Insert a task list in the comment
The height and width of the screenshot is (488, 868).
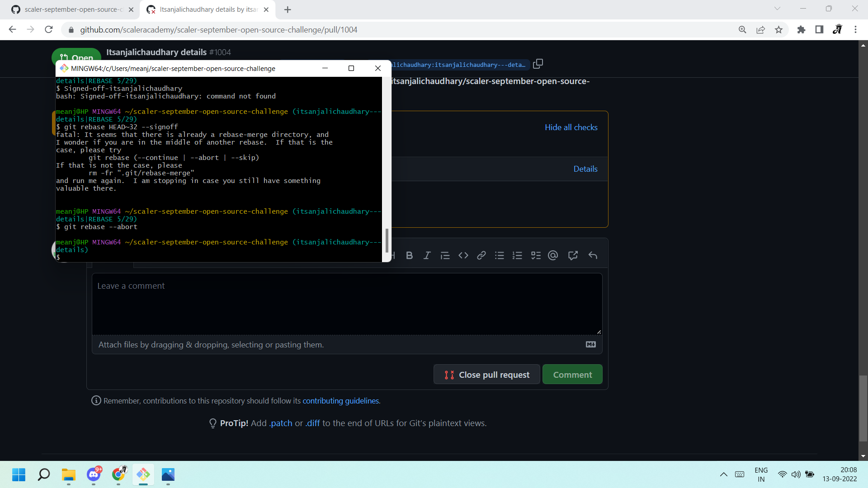point(536,255)
